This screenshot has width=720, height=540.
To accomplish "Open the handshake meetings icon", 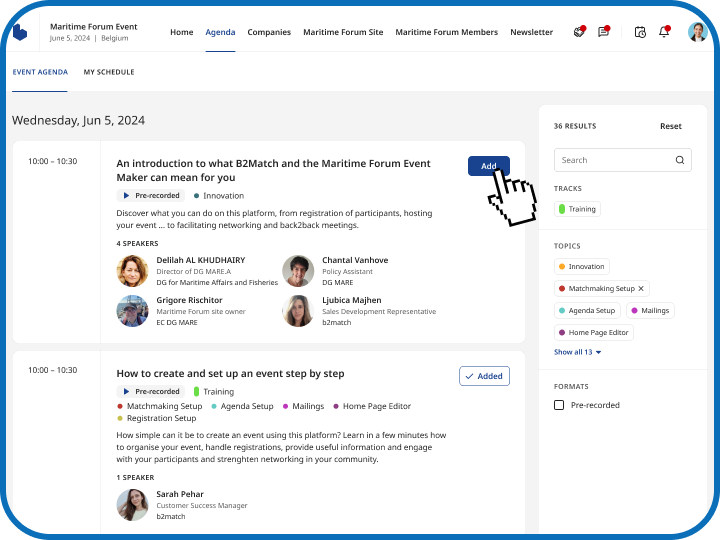I will point(579,32).
